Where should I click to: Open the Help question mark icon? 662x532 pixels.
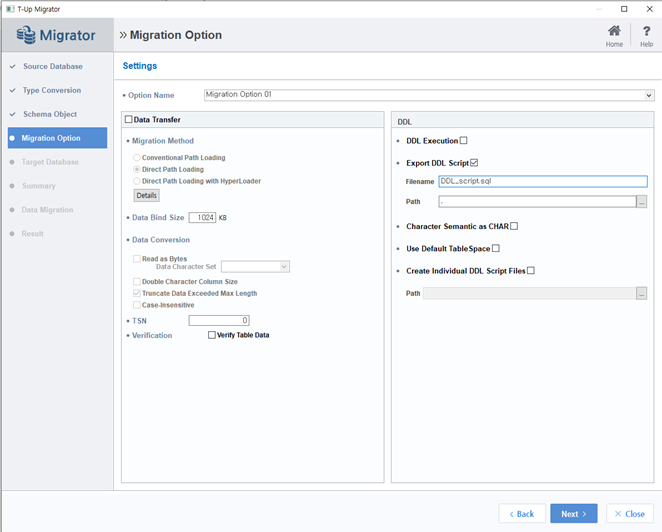[x=646, y=31]
